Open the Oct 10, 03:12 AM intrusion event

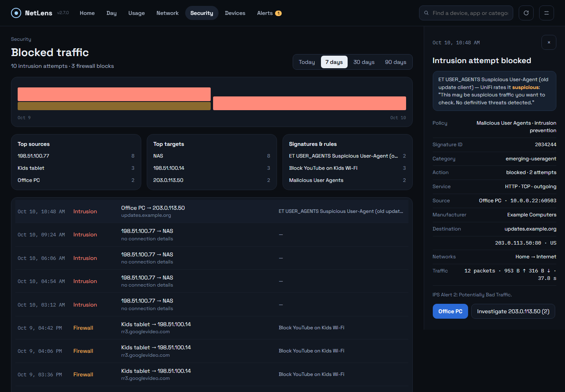coord(212,305)
